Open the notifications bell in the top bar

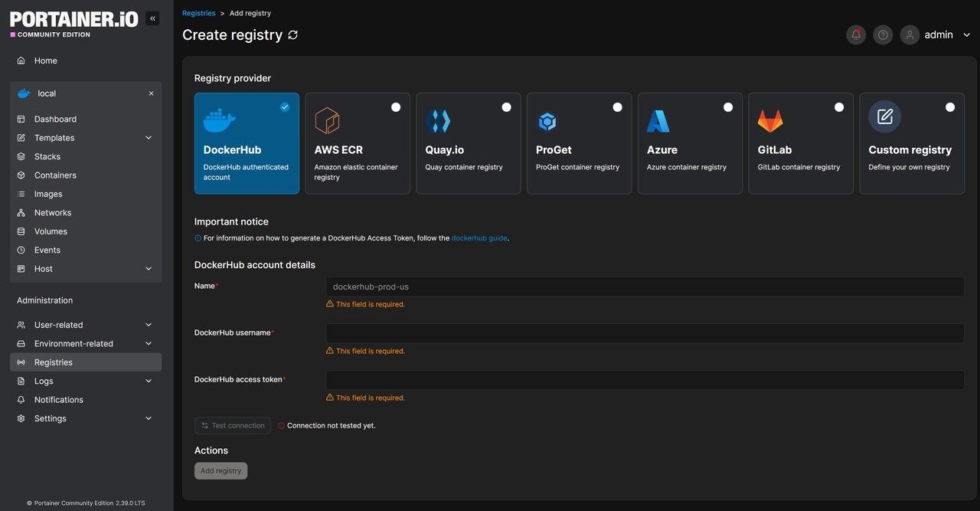tap(856, 34)
